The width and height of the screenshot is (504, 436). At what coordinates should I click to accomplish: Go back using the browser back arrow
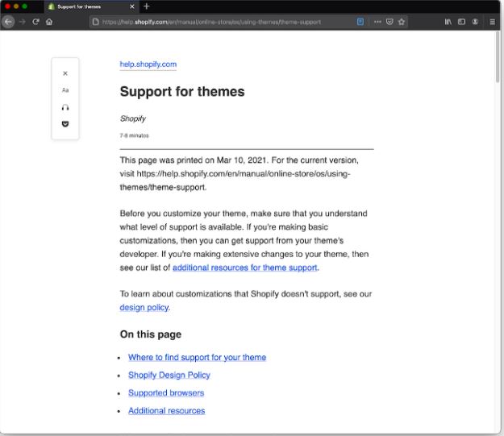(x=8, y=22)
